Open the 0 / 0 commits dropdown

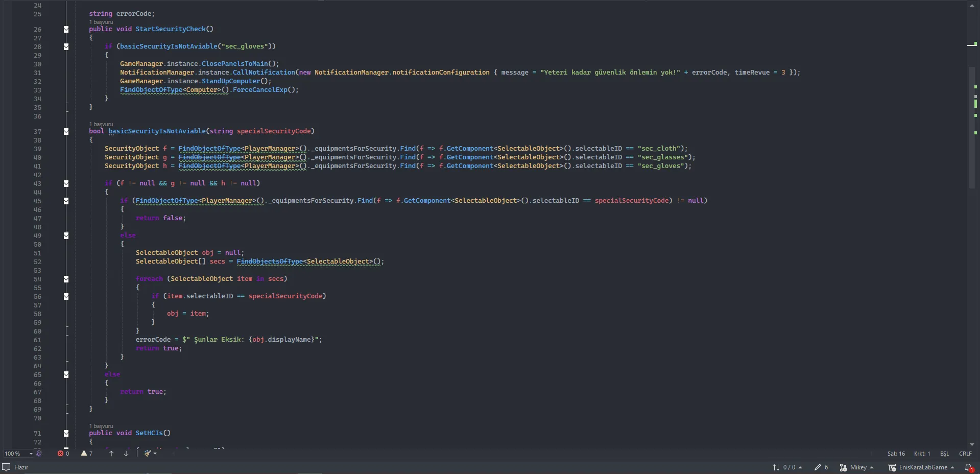[800, 467]
